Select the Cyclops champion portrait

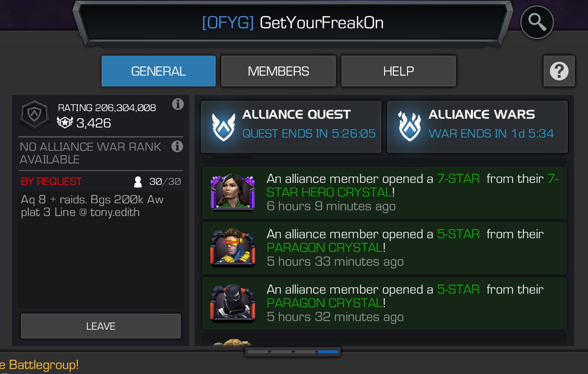(233, 248)
